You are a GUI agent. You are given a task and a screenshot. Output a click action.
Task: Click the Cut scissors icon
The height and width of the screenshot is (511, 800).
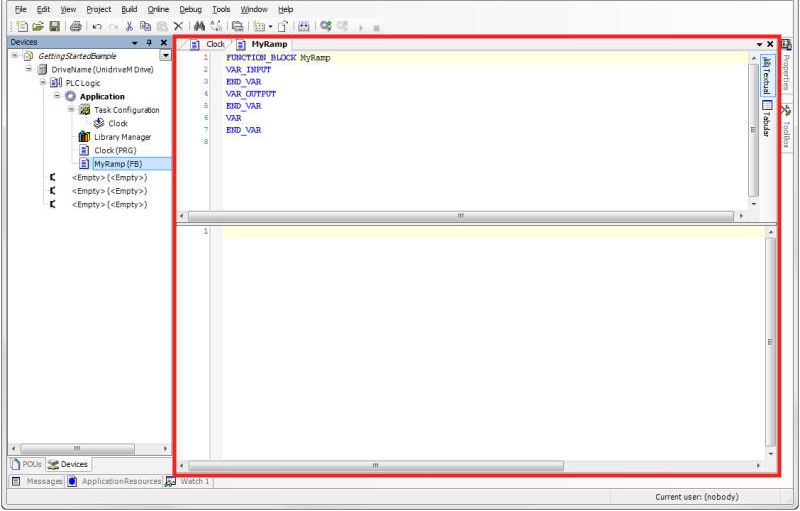pyautogui.click(x=129, y=27)
